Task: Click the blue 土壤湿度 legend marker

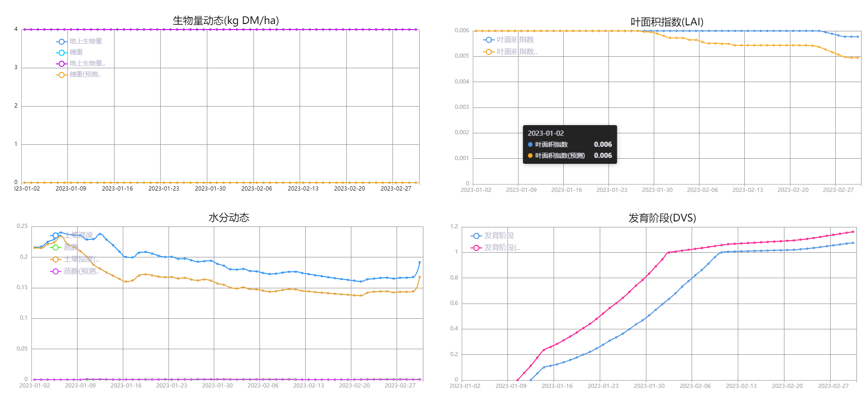Action: point(55,235)
